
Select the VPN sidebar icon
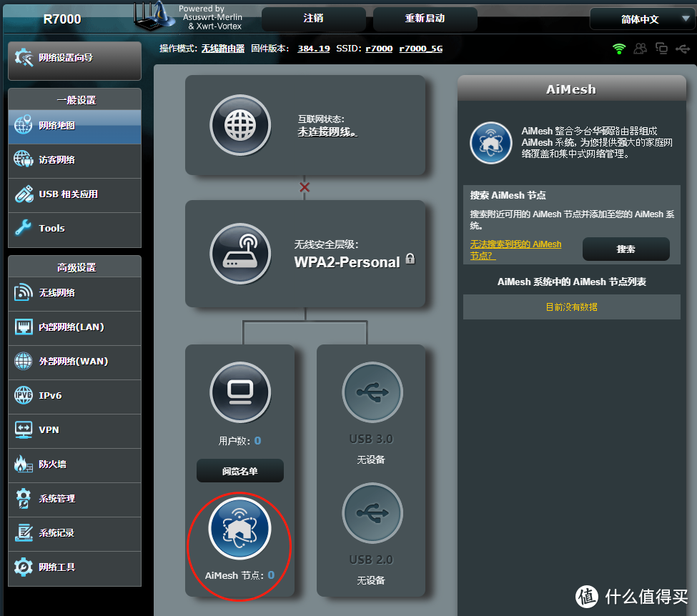(x=24, y=431)
